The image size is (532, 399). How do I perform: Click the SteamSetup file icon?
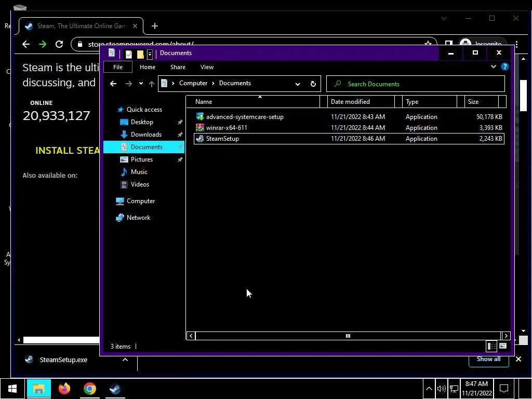coord(200,138)
